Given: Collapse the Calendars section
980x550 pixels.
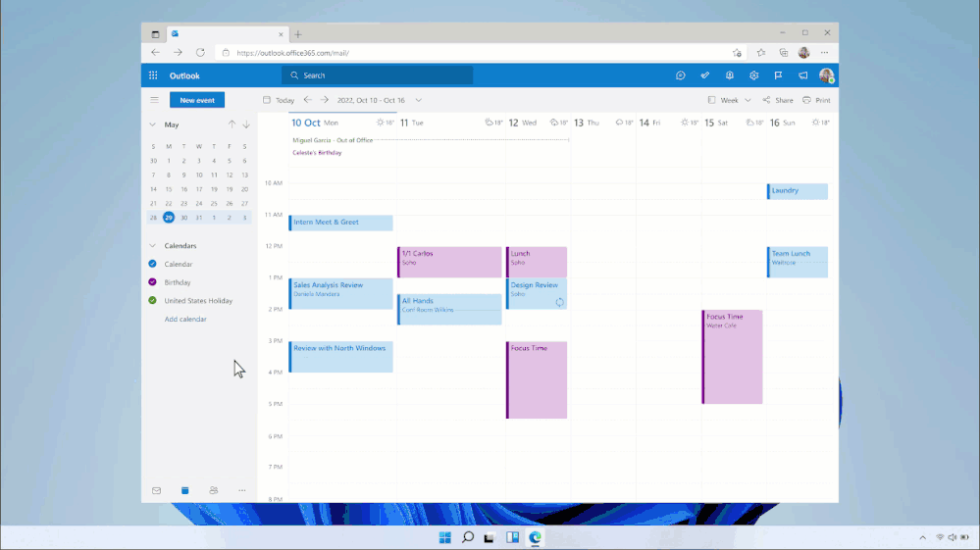Looking at the screenshot, I should click(x=153, y=246).
